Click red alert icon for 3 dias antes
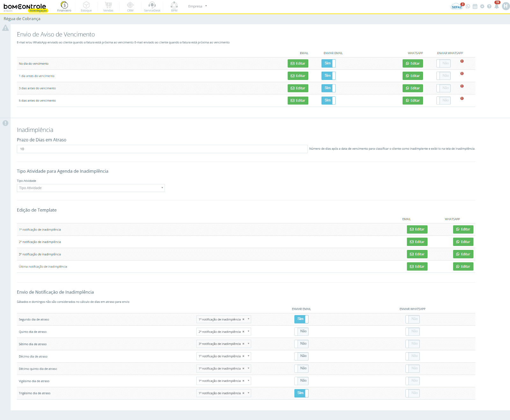The image size is (510, 420). coord(462,86)
